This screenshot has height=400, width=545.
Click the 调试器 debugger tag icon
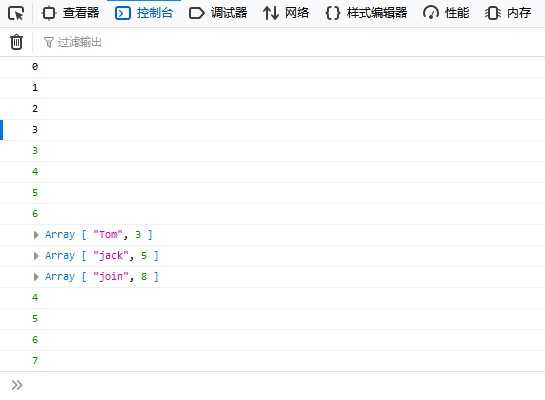[196, 13]
